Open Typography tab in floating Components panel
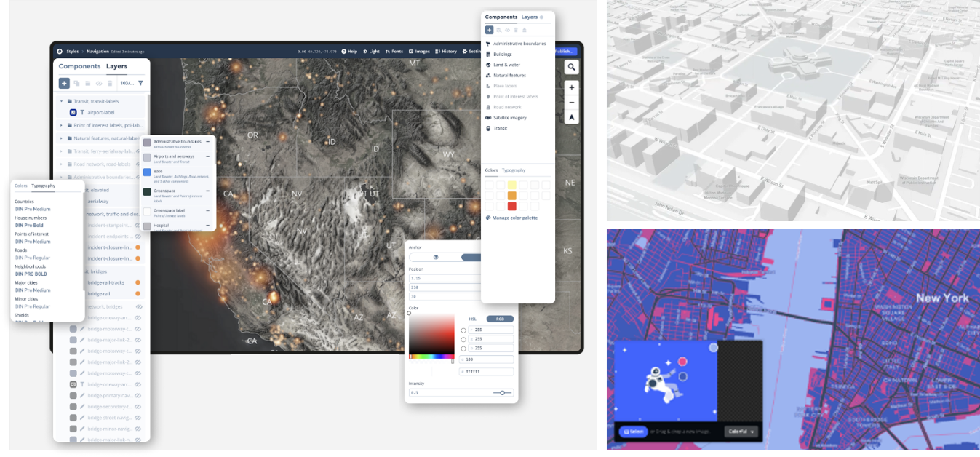Image resolution: width=980 pixels, height=457 pixels. click(514, 170)
